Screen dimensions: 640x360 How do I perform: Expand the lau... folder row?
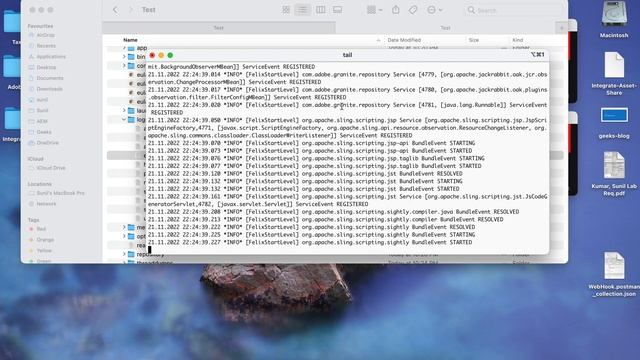pos(124,111)
